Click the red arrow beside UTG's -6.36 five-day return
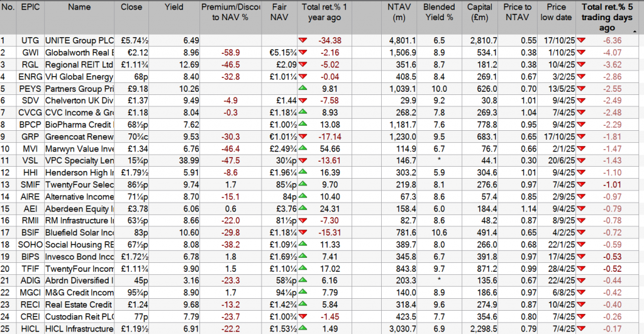This screenshot has width=644, height=334. click(x=580, y=40)
